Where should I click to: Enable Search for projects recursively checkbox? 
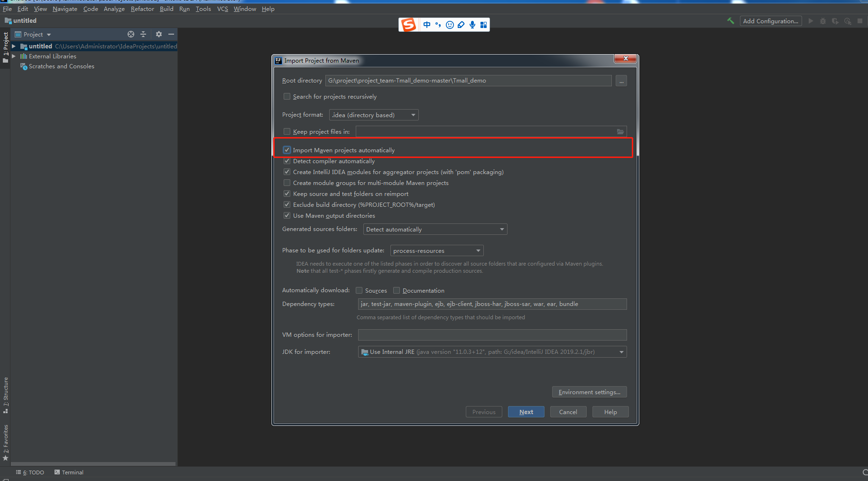tap(287, 96)
